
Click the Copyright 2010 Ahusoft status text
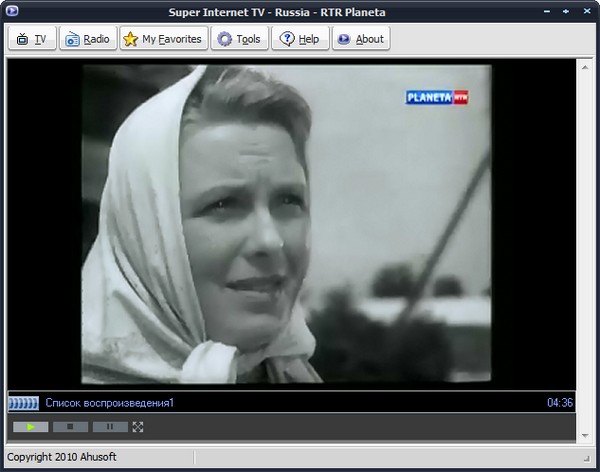pos(58,457)
